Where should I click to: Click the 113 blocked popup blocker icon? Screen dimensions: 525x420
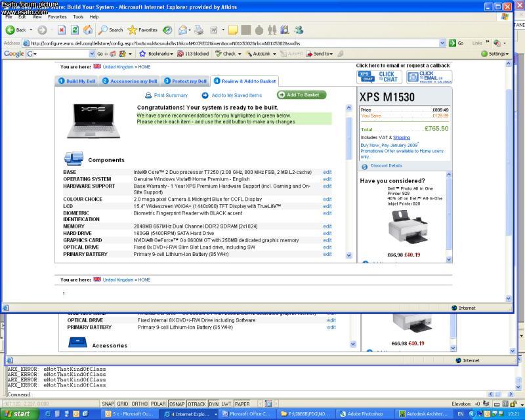tap(180, 54)
